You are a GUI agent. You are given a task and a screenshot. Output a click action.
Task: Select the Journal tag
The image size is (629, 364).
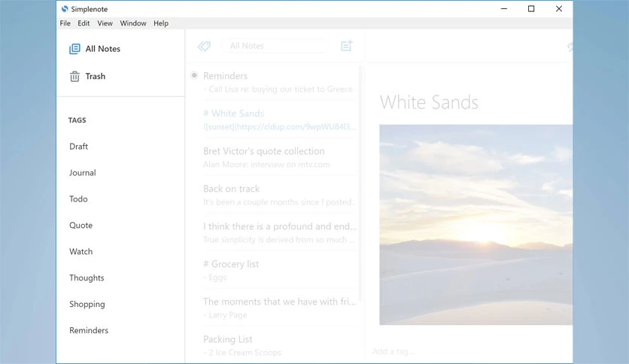[x=82, y=173]
